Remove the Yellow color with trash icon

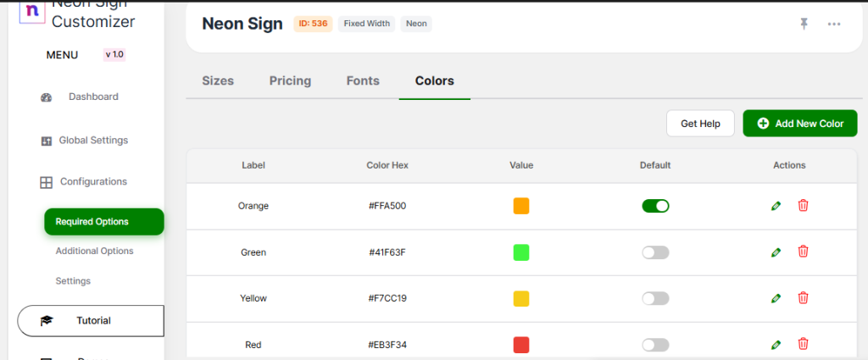point(803,298)
